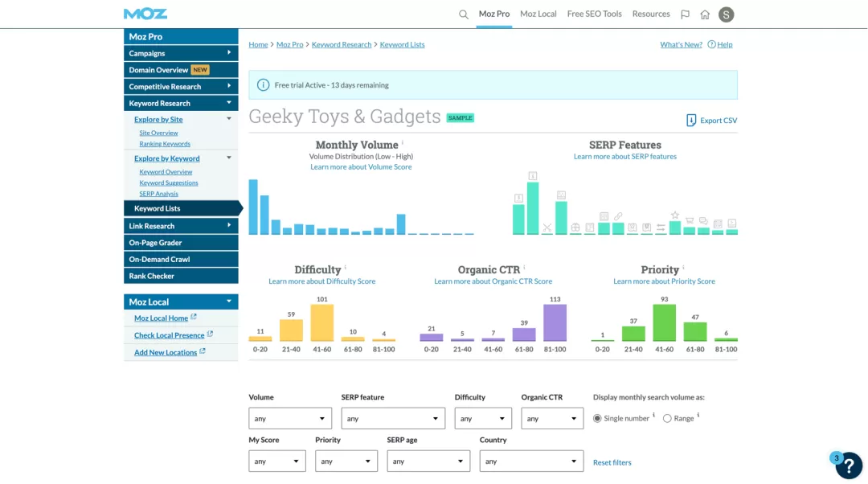Collapse the Explore by Site section arrow
Viewport: 868px width, 484px height.
pyautogui.click(x=228, y=118)
